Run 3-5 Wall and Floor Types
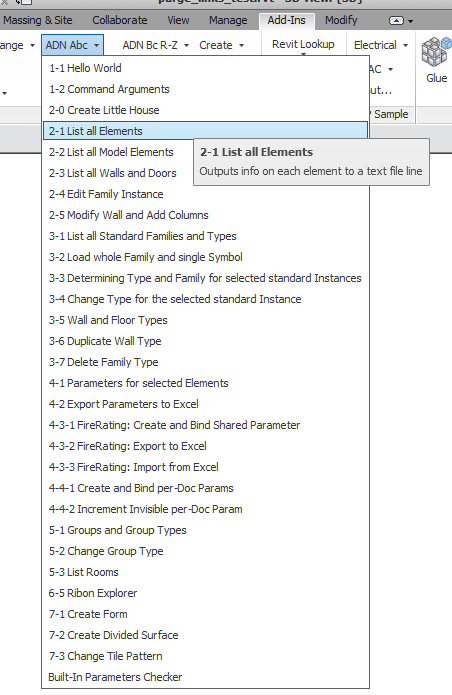Viewport: 452px width, 695px height. coord(206,320)
